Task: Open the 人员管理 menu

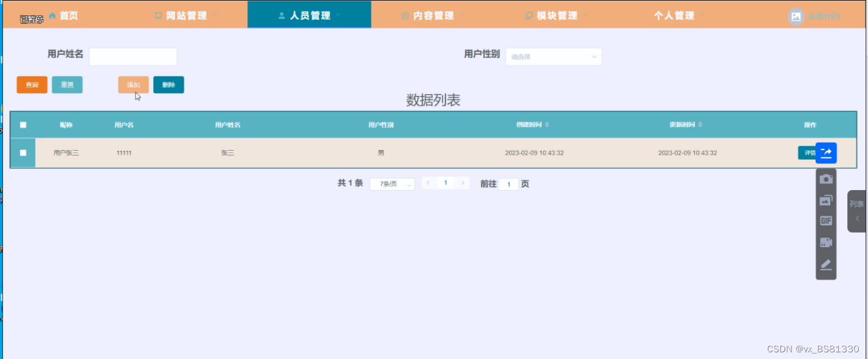Action: [x=309, y=15]
